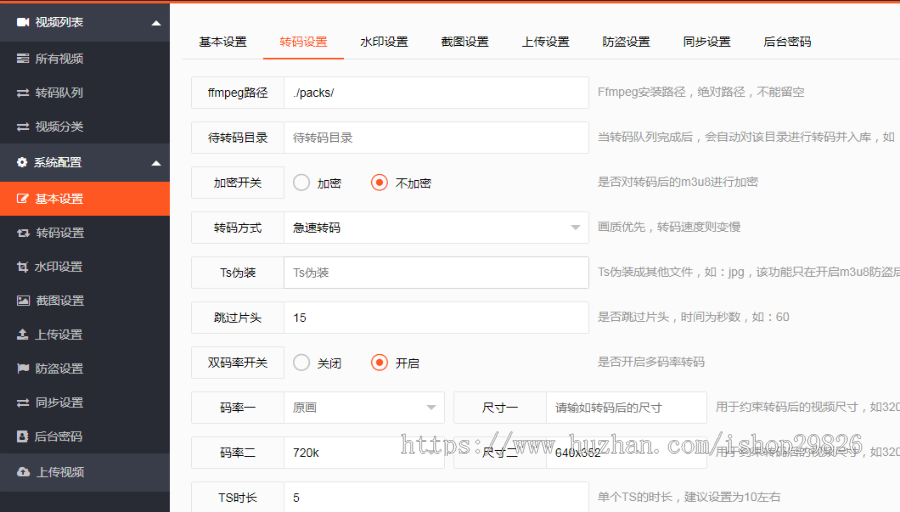Click the 上传视频 cloud icon in sidebar
This screenshot has width=900, height=512.
coord(23,472)
